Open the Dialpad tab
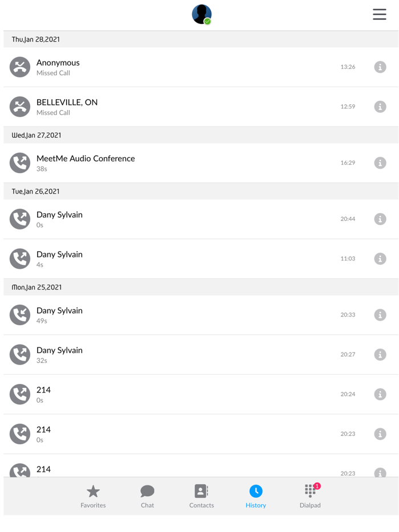Image resolution: width=399 pixels, height=532 pixels. [310, 496]
